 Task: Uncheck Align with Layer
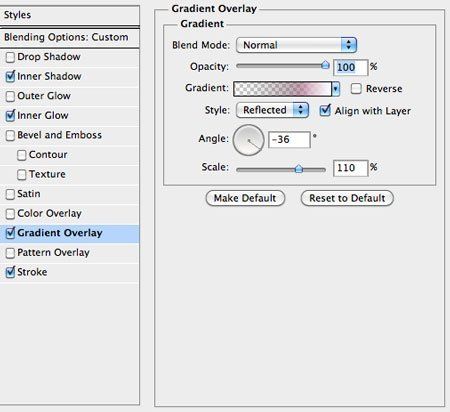coord(325,110)
